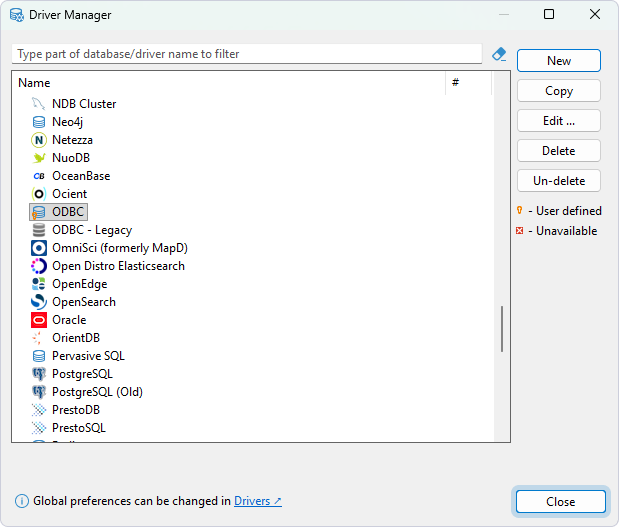Image resolution: width=619 pixels, height=527 pixels.
Task: Select the PostgreSQL (Old) driver name
Action: pos(98,392)
